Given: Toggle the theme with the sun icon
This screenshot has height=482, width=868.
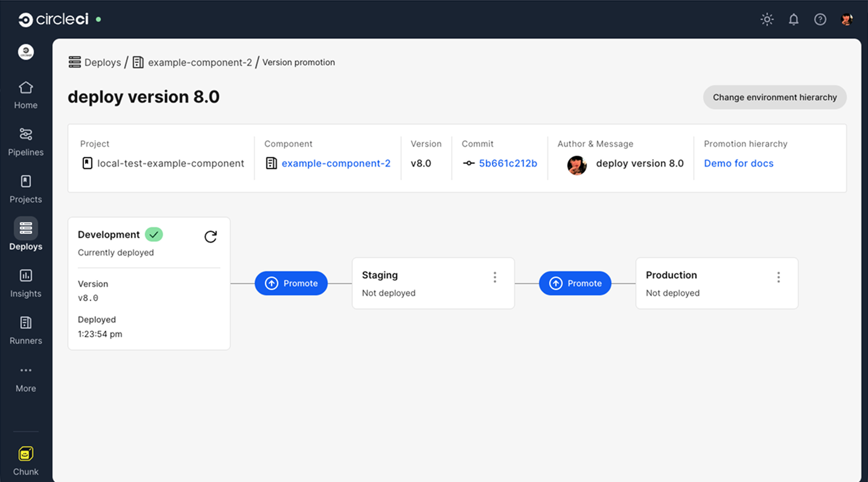Looking at the screenshot, I should click(x=767, y=19).
